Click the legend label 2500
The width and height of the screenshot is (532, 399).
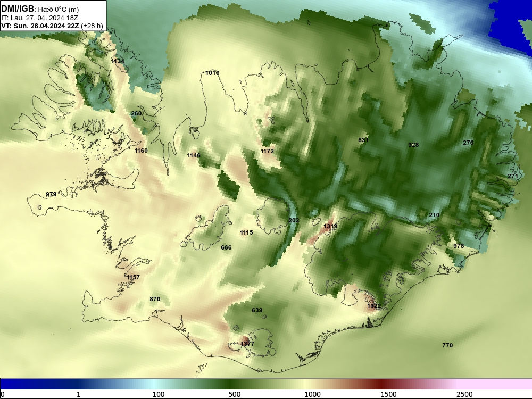pos(464,394)
